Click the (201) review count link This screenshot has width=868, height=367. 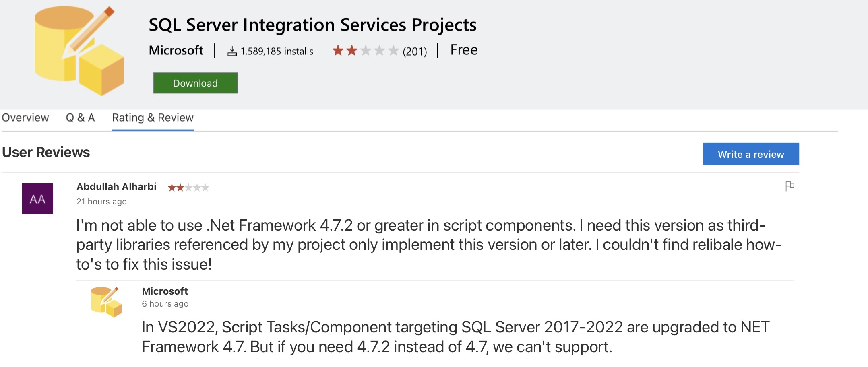tap(414, 51)
